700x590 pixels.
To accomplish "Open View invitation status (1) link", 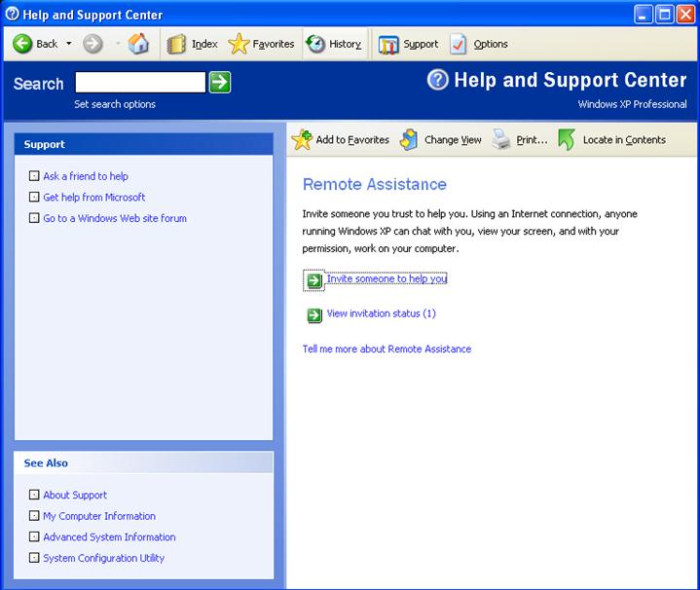I will point(382,313).
